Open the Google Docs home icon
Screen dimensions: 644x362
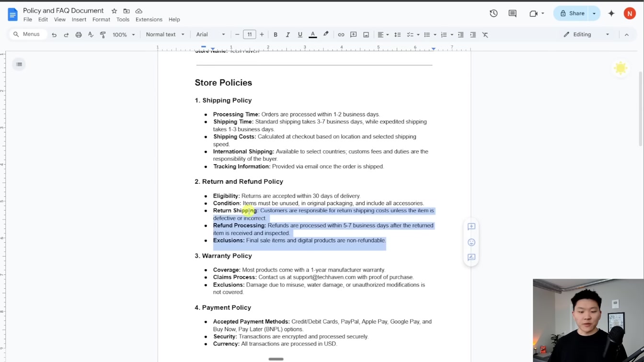point(12,14)
